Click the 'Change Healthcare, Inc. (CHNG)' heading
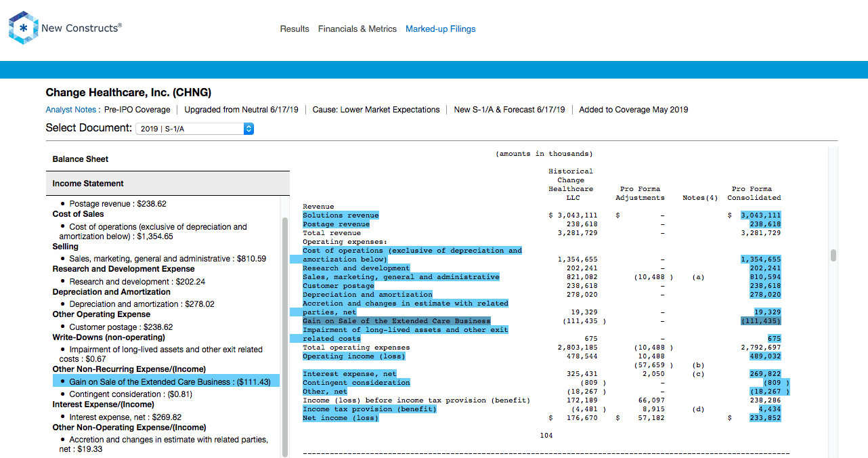The width and height of the screenshot is (868, 458). 129,93
